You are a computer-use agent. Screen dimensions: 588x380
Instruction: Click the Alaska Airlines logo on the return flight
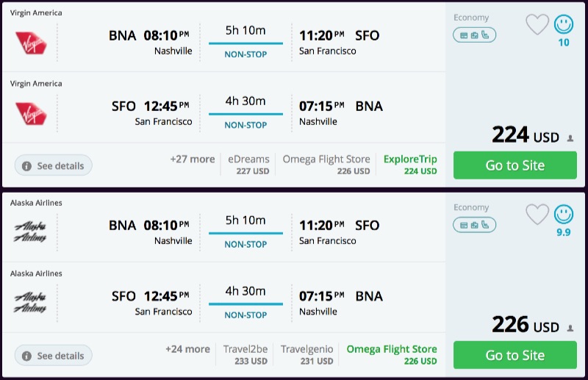(31, 303)
